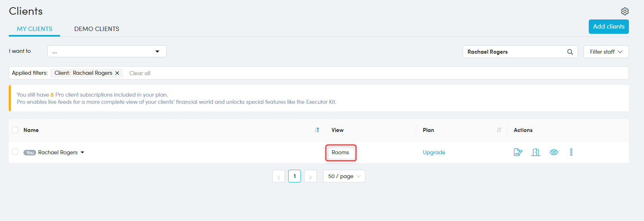The width and height of the screenshot is (644, 221).
Task: Open the three-dot more actions menu
Action: click(x=571, y=152)
